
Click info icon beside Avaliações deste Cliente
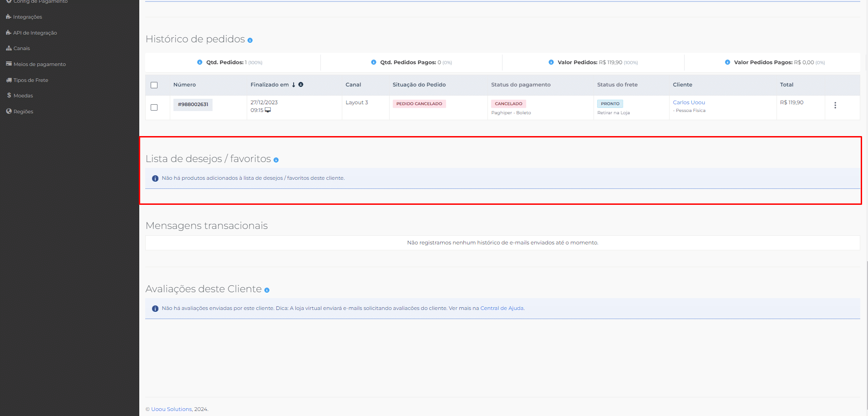click(267, 290)
